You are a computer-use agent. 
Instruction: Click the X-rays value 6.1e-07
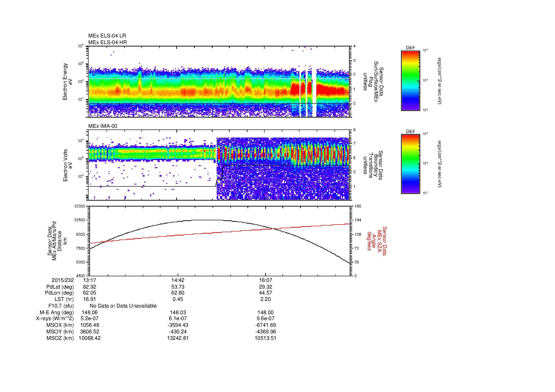[178, 318]
